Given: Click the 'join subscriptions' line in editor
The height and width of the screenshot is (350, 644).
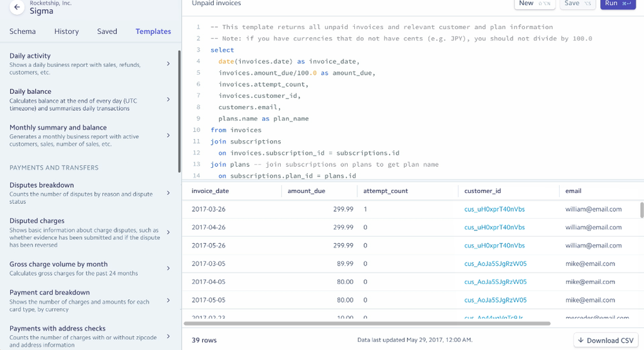Looking at the screenshot, I should [x=246, y=142].
